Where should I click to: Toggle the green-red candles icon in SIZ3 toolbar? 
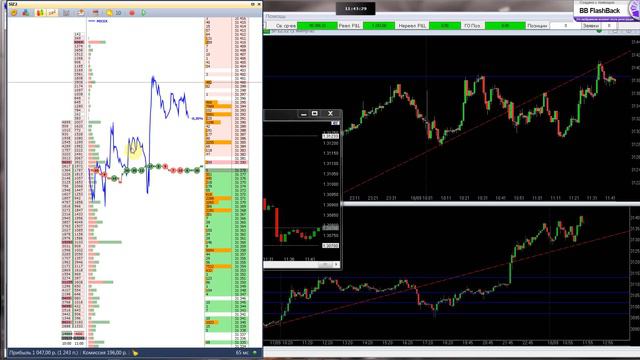[40, 13]
